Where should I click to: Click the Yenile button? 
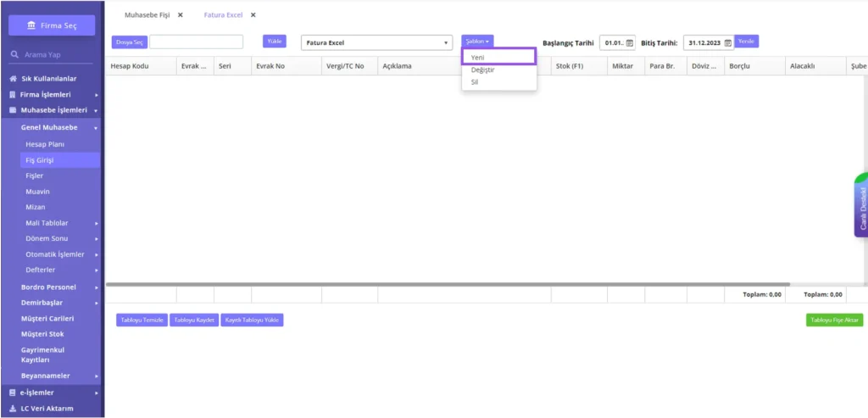coord(746,41)
